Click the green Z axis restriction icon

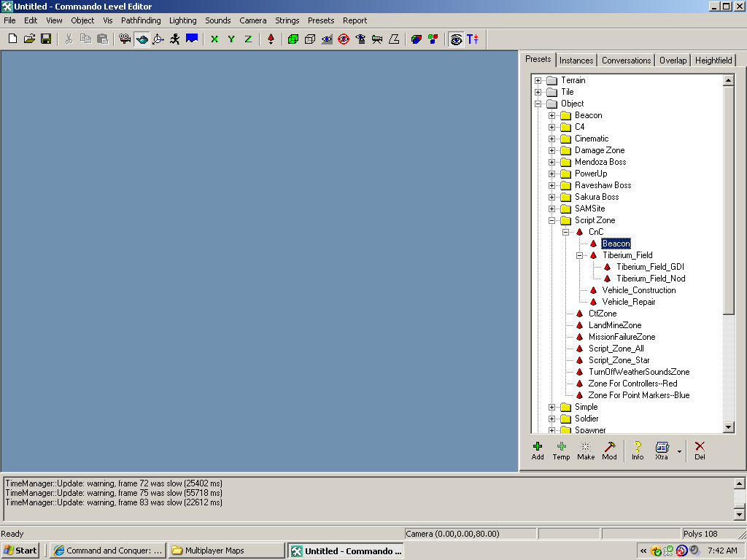click(x=248, y=39)
